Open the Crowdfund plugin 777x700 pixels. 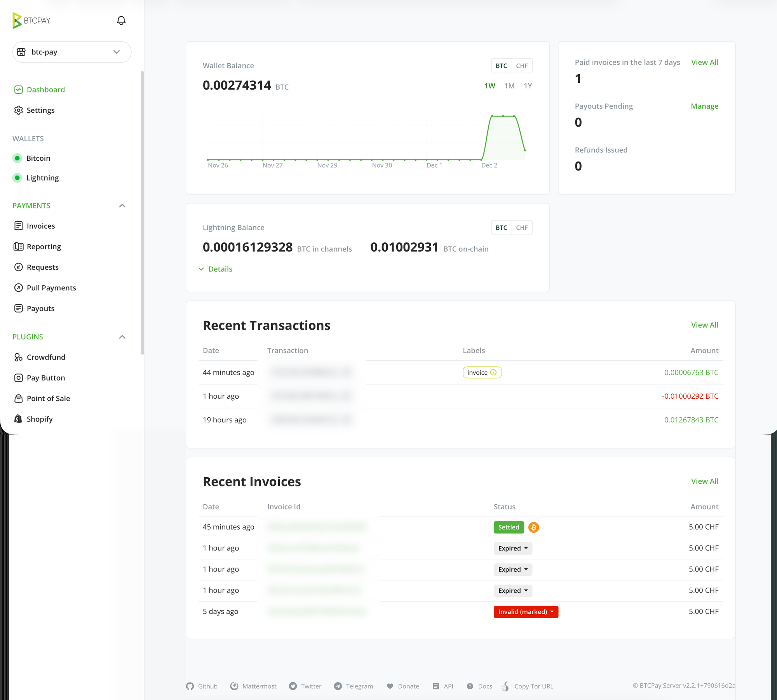46,357
